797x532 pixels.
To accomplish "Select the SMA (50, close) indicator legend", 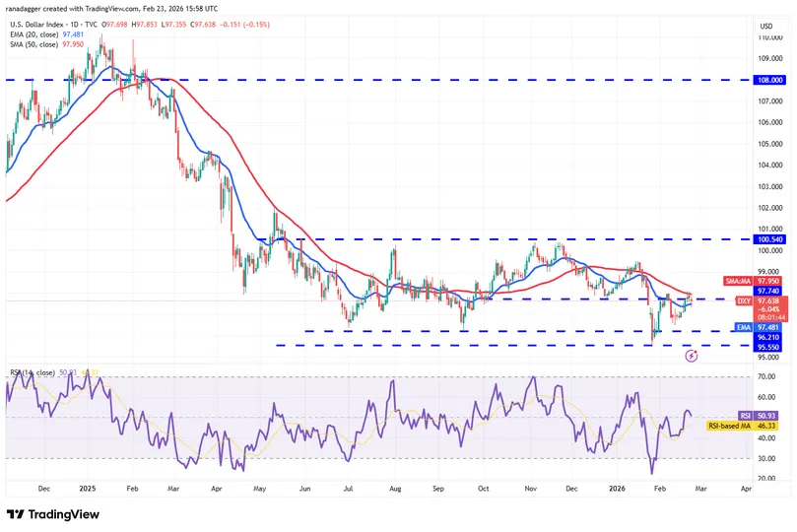I will pyautogui.click(x=46, y=44).
